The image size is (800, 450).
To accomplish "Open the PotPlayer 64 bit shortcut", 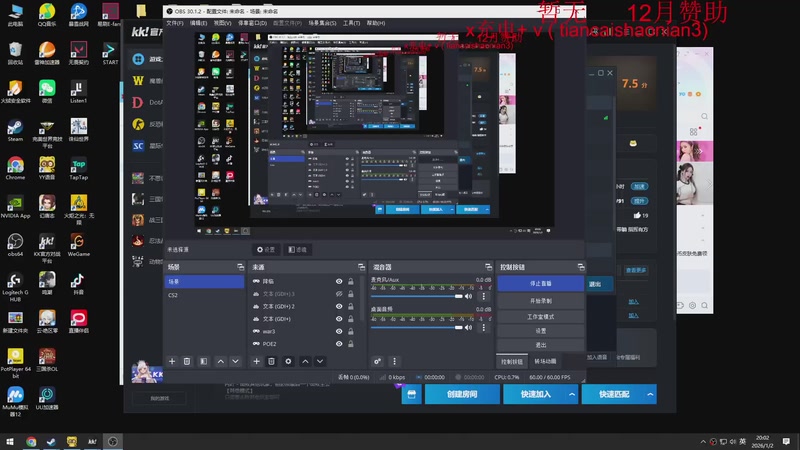I will pyautogui.click(x=15, y=363).
